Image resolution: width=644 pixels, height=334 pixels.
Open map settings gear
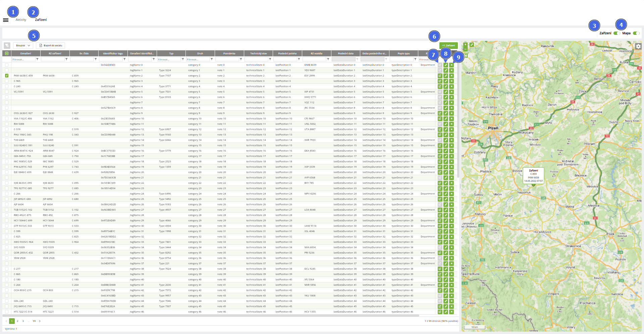tap(638, 46)
